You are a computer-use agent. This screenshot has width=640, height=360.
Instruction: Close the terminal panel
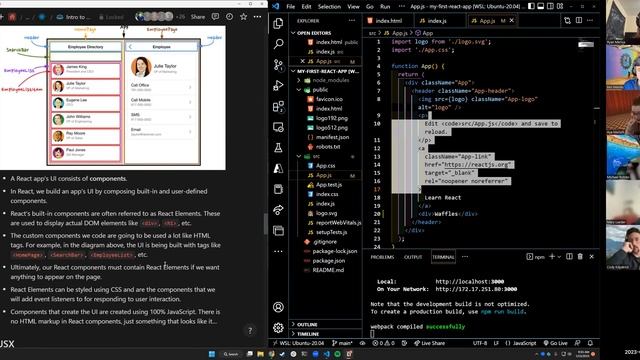click(x=591, y=257)
